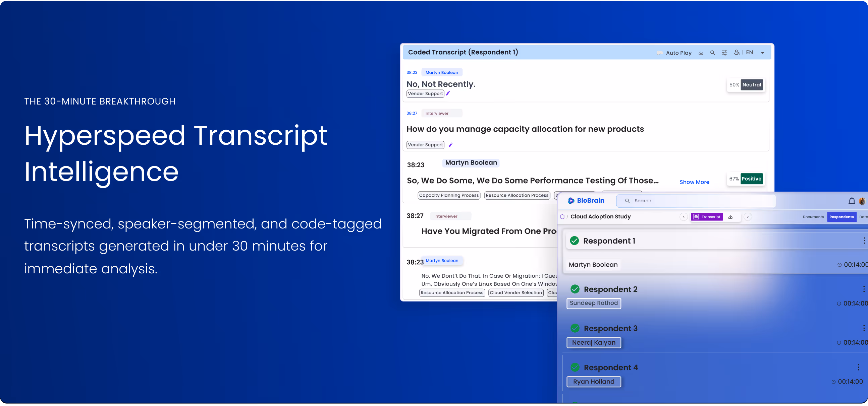868x406 pixels.
Task: Download the coded transcript
Action: (x=701, y=53)
